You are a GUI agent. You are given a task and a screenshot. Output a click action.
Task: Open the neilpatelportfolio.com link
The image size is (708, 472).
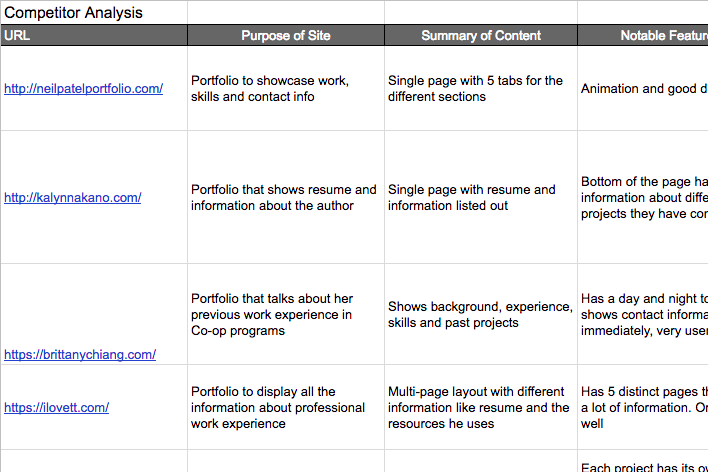[84, 89]
